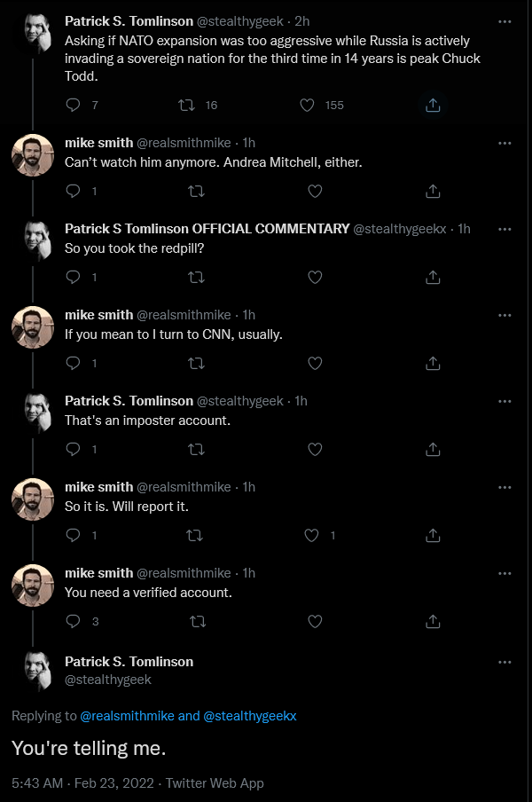Screen dimensions: 532x802
Task: Share the original NATO expansion tweet
Action: (x=433, y=105)
